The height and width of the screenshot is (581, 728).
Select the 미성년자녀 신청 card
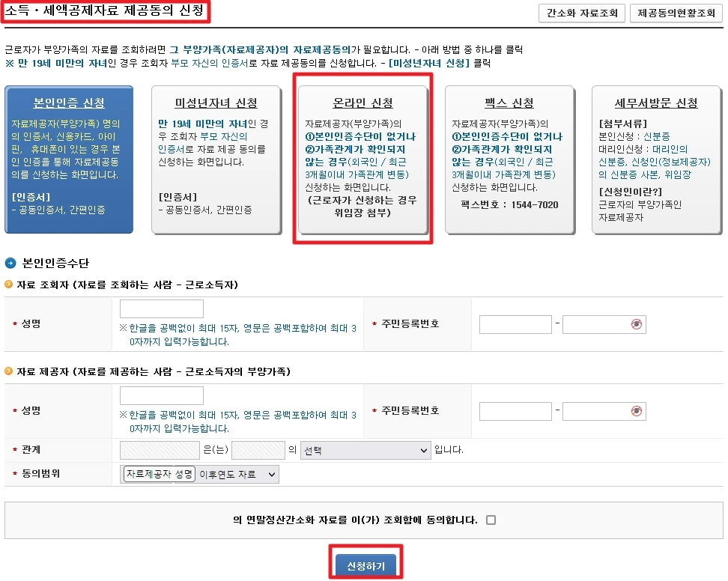(x=216, y=159)
